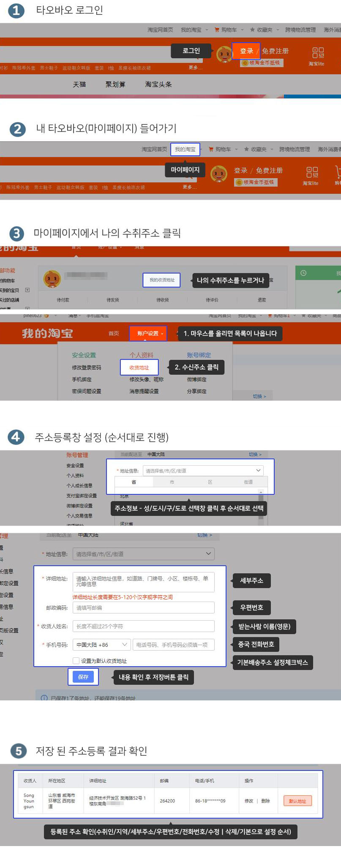
Task: Open the 聚划算 tab
Action: [115, 84]
